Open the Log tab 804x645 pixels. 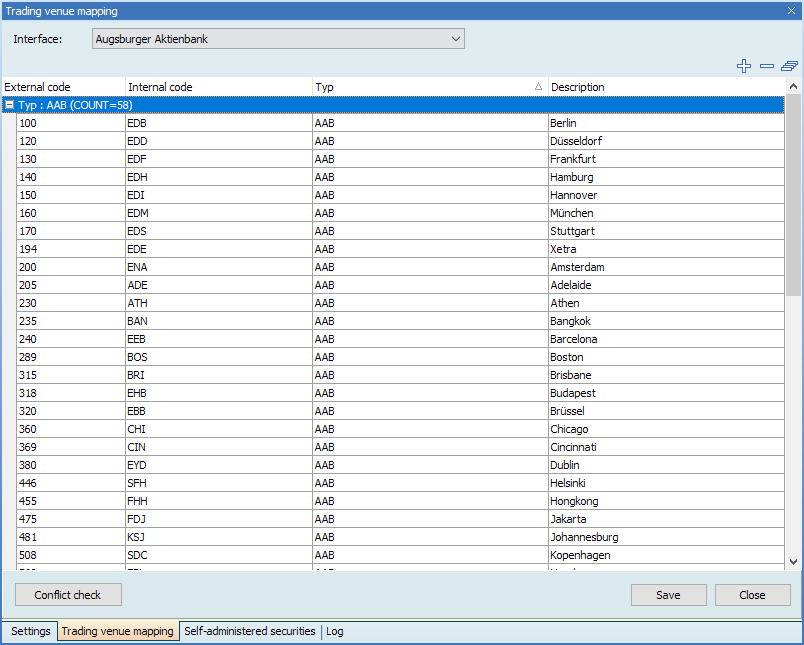coord(334,632)
